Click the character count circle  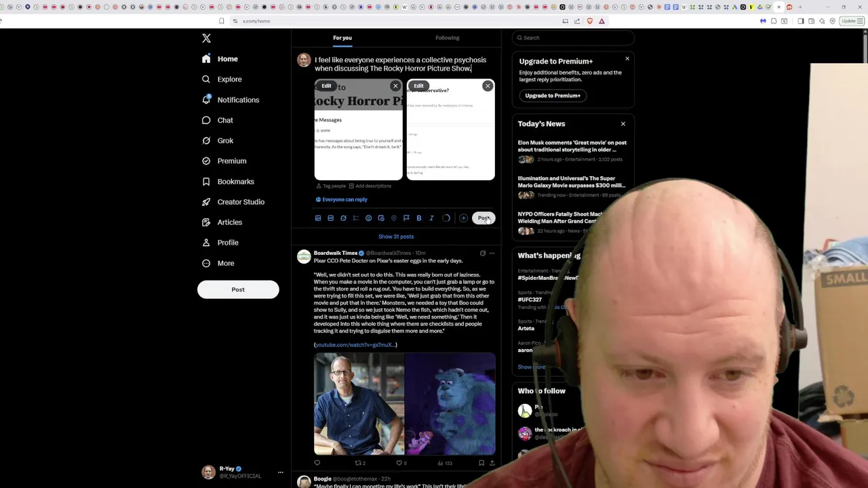(446, 218)
